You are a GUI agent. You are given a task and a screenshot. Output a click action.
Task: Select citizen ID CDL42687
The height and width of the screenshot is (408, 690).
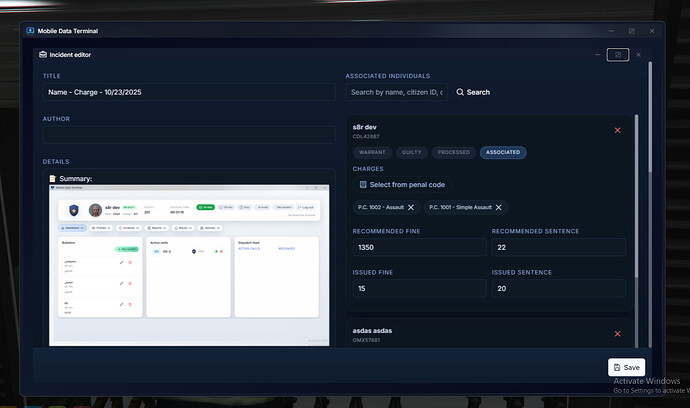click(x=366, y=136)
